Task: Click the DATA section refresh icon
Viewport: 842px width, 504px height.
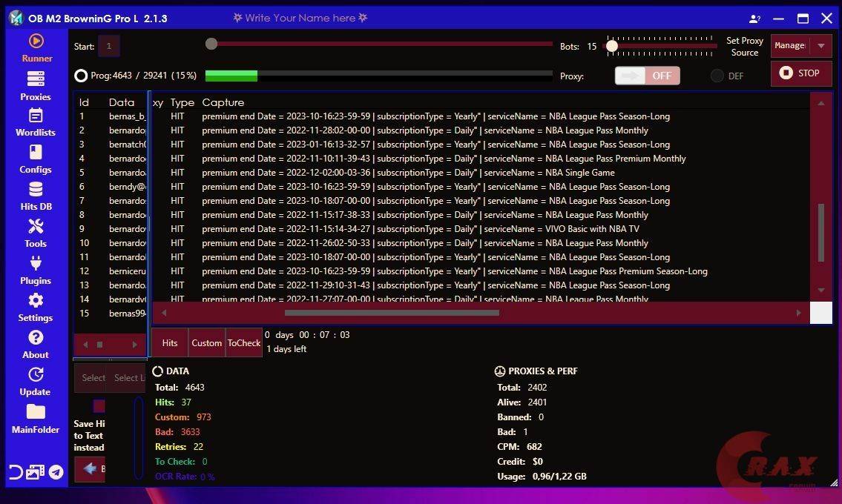Action: click(x=158, y=371)
